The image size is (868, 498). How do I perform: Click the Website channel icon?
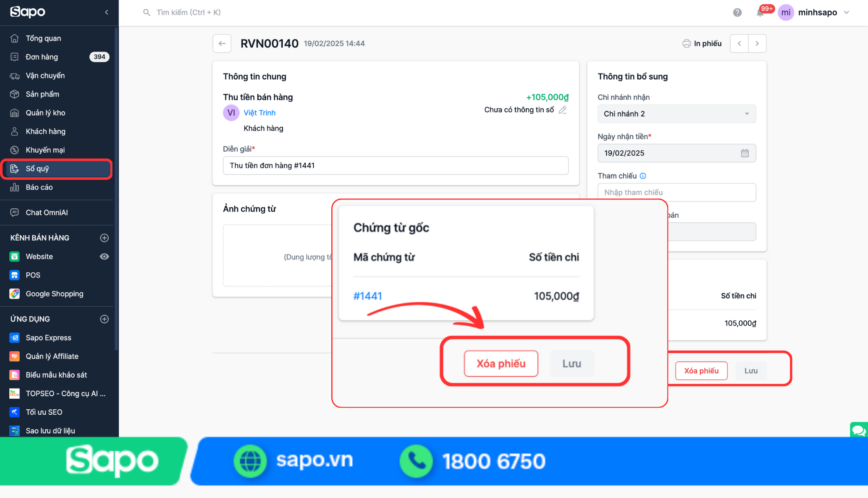(x=15, y=257)
